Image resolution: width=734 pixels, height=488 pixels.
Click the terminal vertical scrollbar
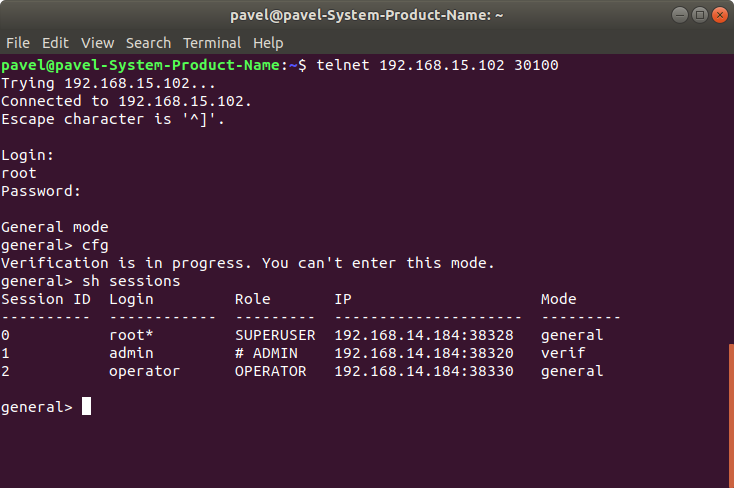(731, 416)
